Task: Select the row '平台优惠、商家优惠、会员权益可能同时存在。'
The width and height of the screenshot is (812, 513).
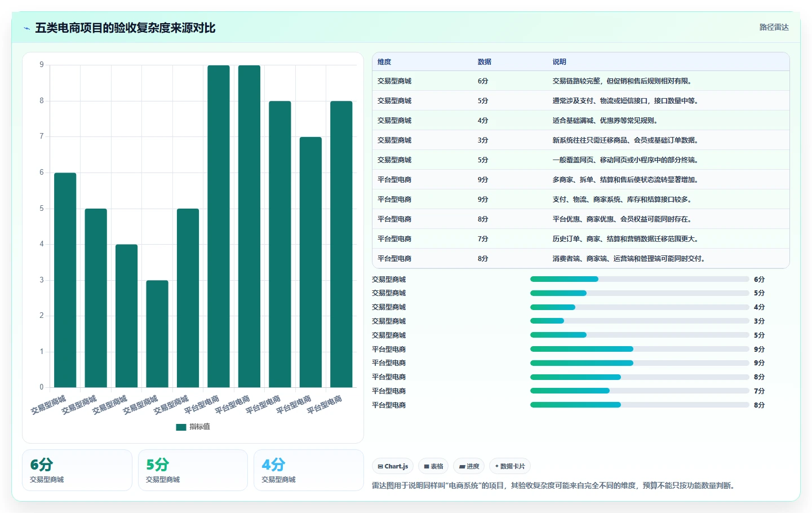Action: click(x=580, y=219)
